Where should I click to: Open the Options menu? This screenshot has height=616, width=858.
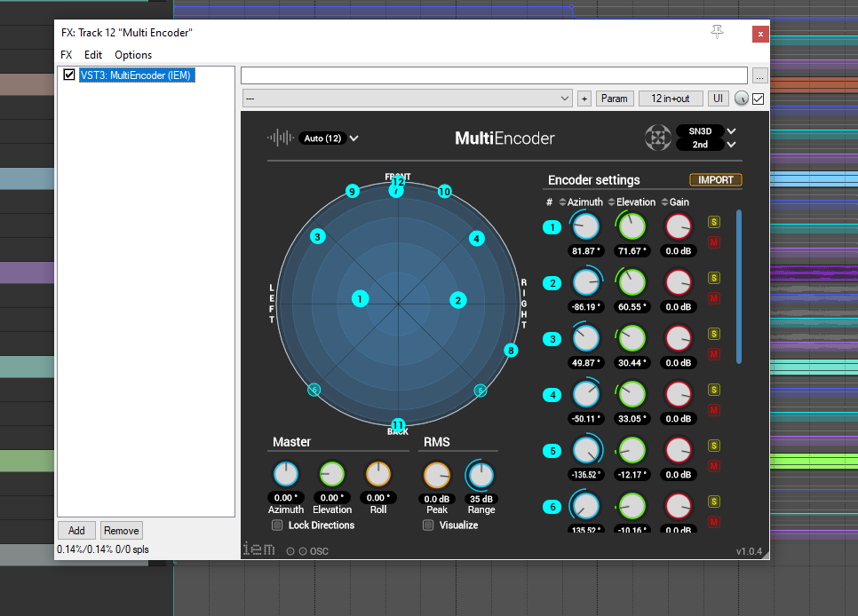[x=133, y=55]
